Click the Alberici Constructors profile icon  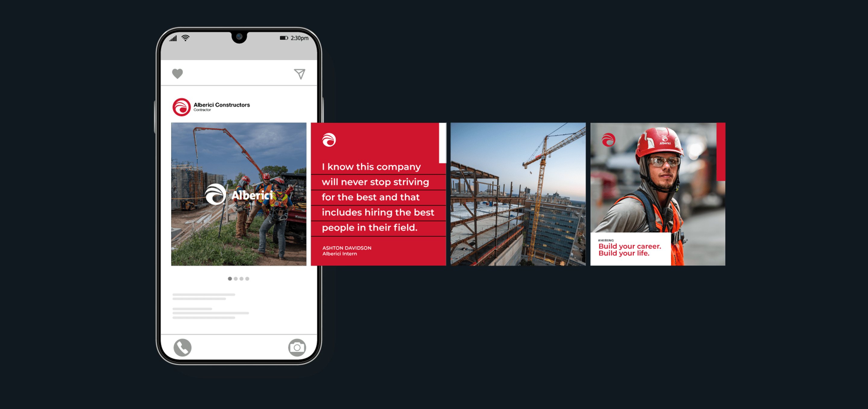178,107
